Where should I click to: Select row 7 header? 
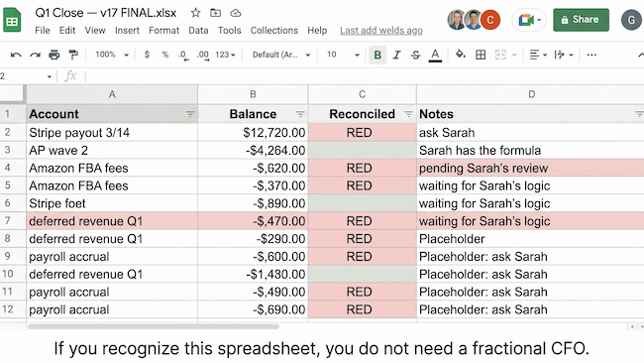(x=13, y=221)
